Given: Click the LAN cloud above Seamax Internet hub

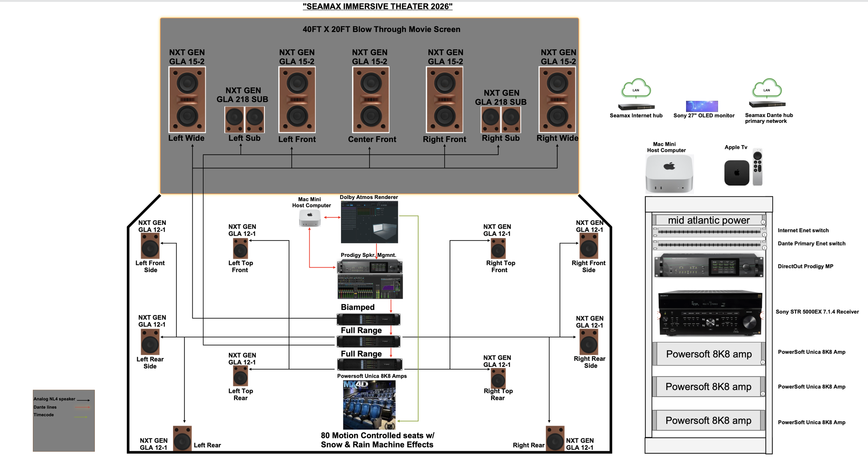Looking at the screenshot, I should pyautogui.click(x=636, y=88).
